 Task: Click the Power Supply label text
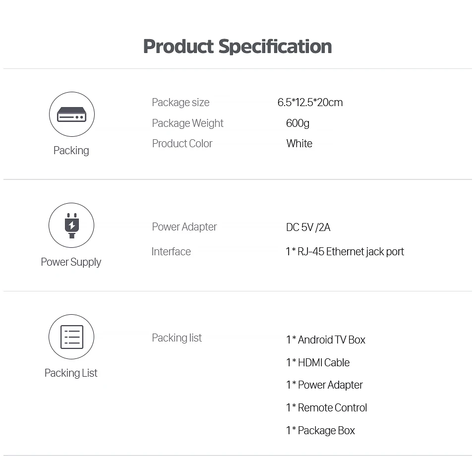(x=71, y=262)
